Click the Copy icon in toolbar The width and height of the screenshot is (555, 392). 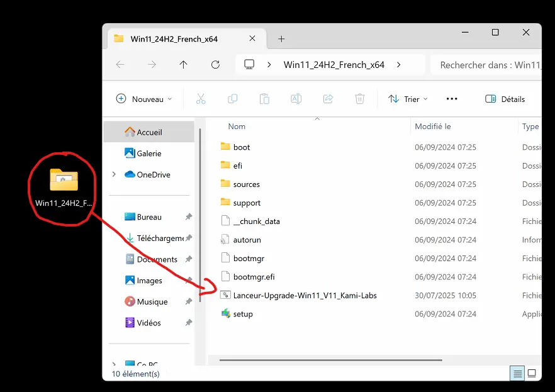(233, 99)
